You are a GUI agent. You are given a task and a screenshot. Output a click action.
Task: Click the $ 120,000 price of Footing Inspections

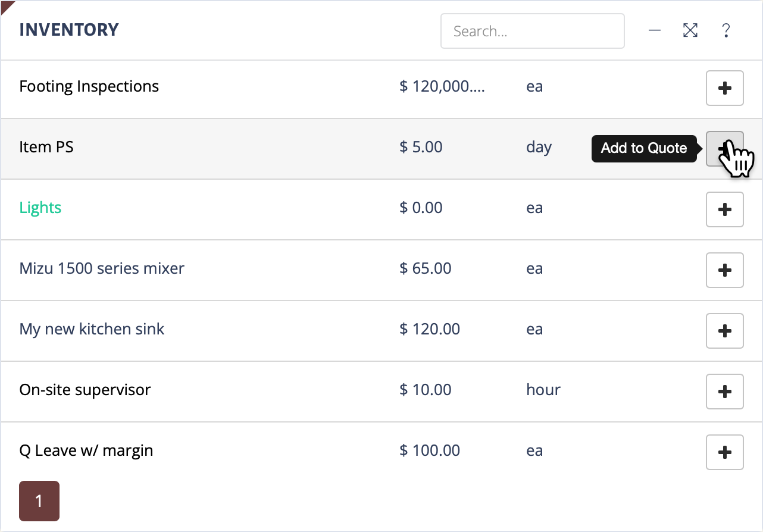tap(442, 87)
